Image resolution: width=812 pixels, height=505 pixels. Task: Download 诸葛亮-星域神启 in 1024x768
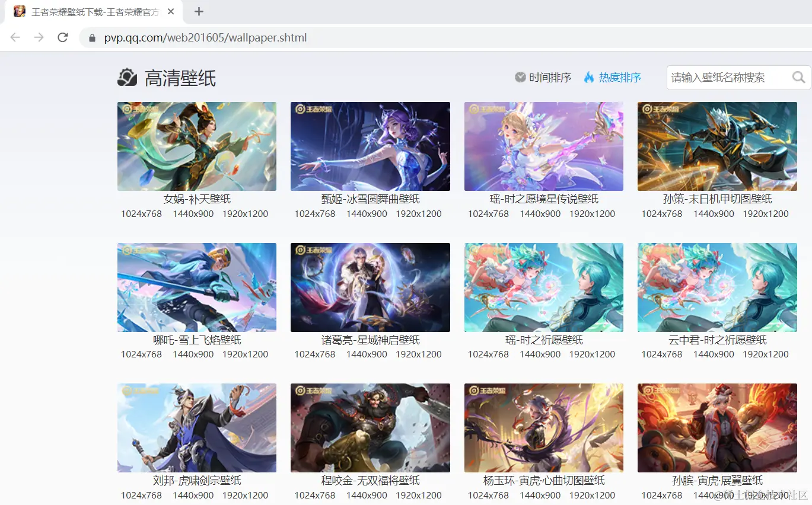[x=315, y=354]
